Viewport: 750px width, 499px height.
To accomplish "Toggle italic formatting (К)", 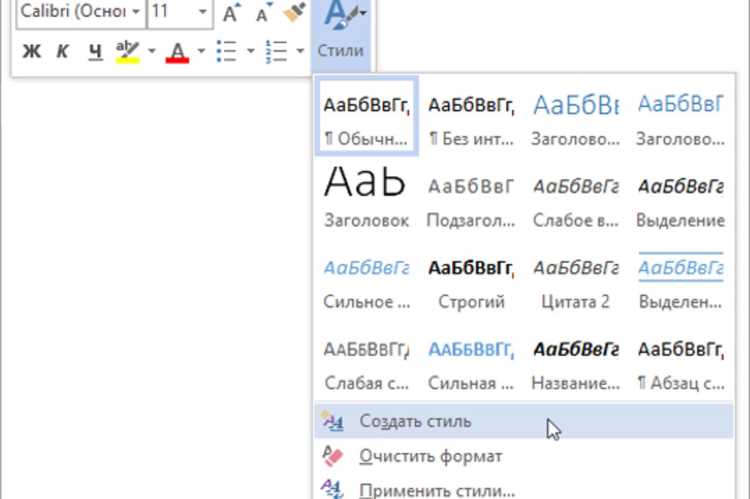I will point(62,51).
